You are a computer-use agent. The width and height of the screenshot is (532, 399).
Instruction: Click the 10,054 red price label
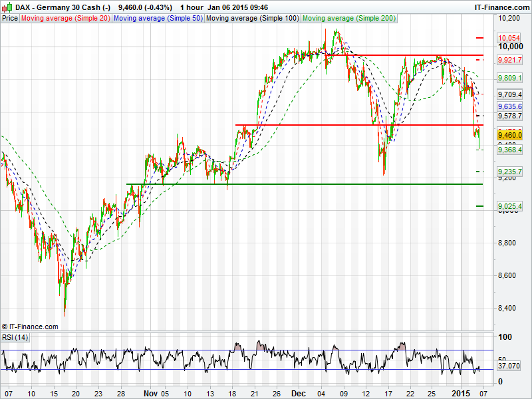pyautogui.click(x=509, y=38)
